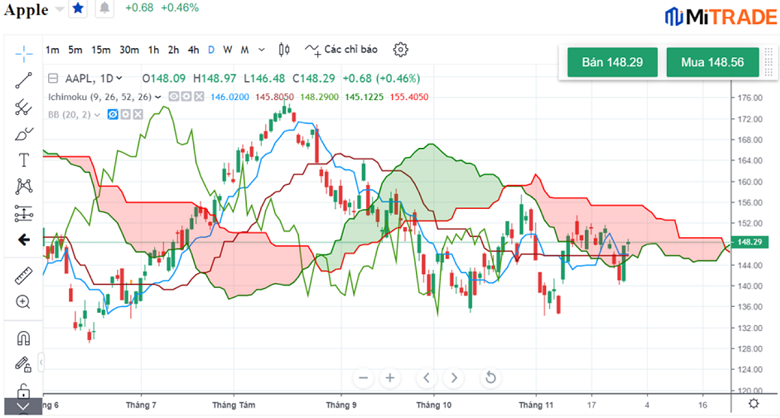Grab the buy/sell panel drag handle
Viewport: 780px width, 418px height.
(x=768, y=62)
